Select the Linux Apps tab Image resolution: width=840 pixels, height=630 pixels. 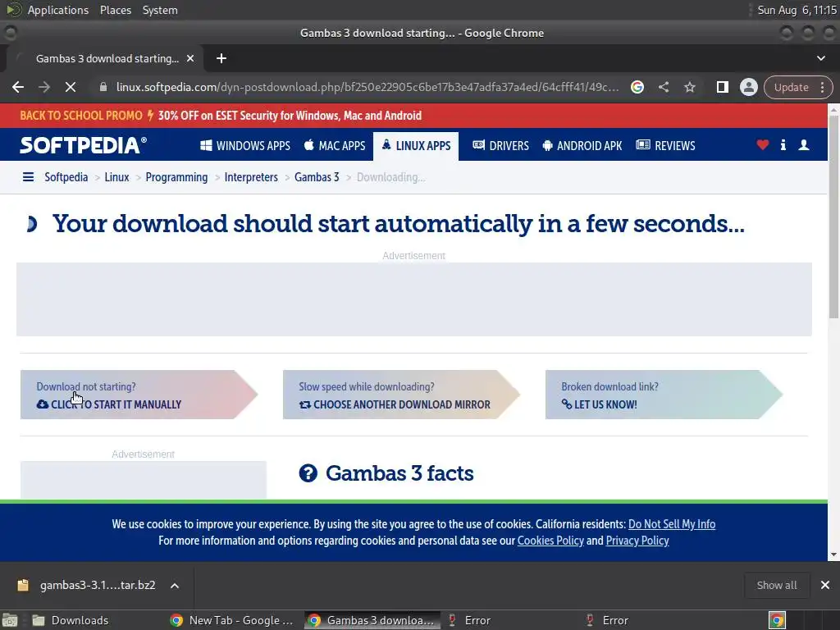(x=416, y=146)
